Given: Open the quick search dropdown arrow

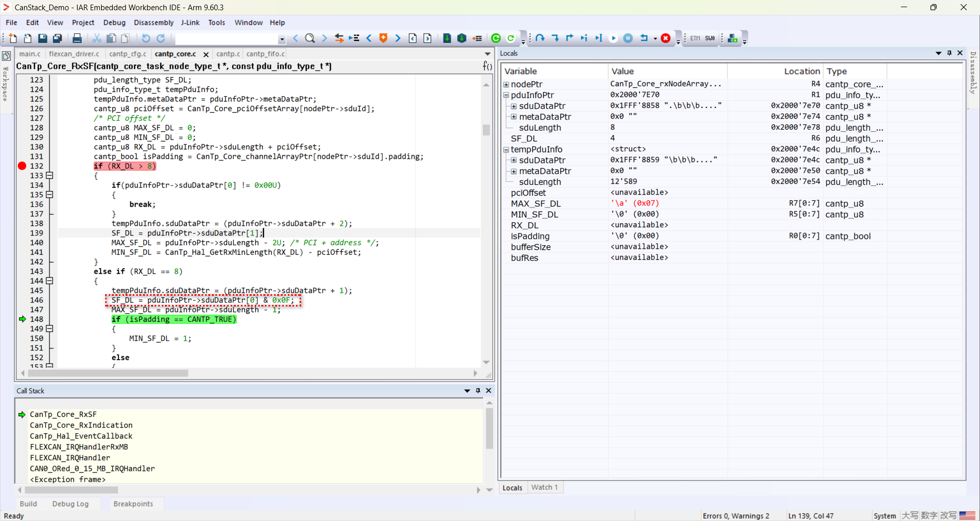Looking at the screenshot, I should pos(282,39).
